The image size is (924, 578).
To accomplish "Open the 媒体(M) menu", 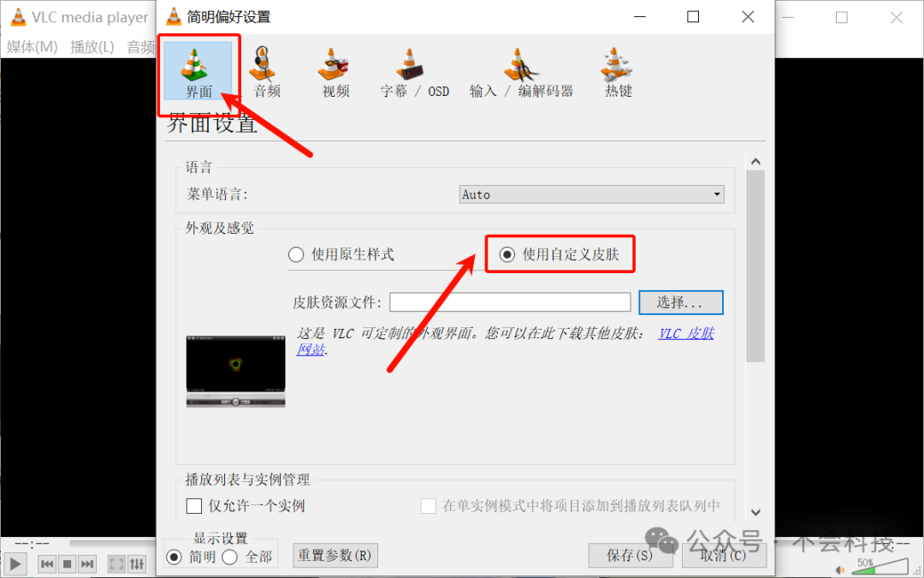I will (31, 47).
